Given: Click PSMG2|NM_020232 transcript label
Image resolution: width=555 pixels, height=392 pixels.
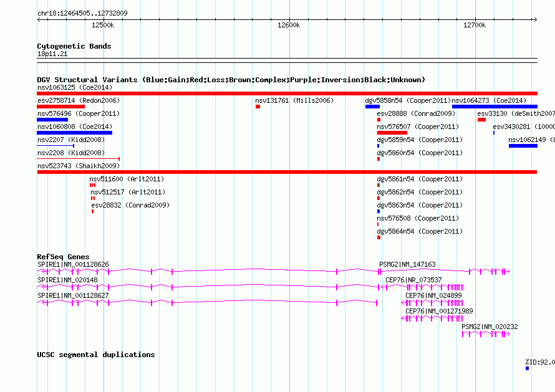Looking at the screenshot, I should [x=490, y=327].
